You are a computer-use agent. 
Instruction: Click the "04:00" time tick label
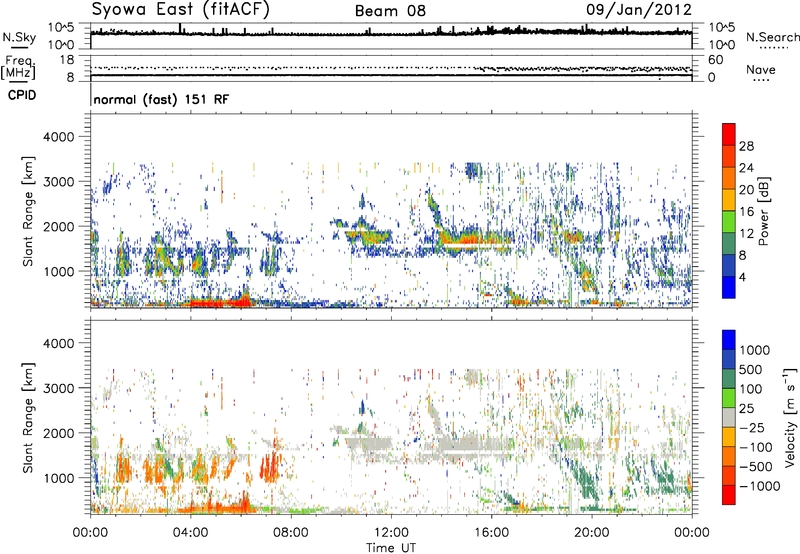pos(190,533)
